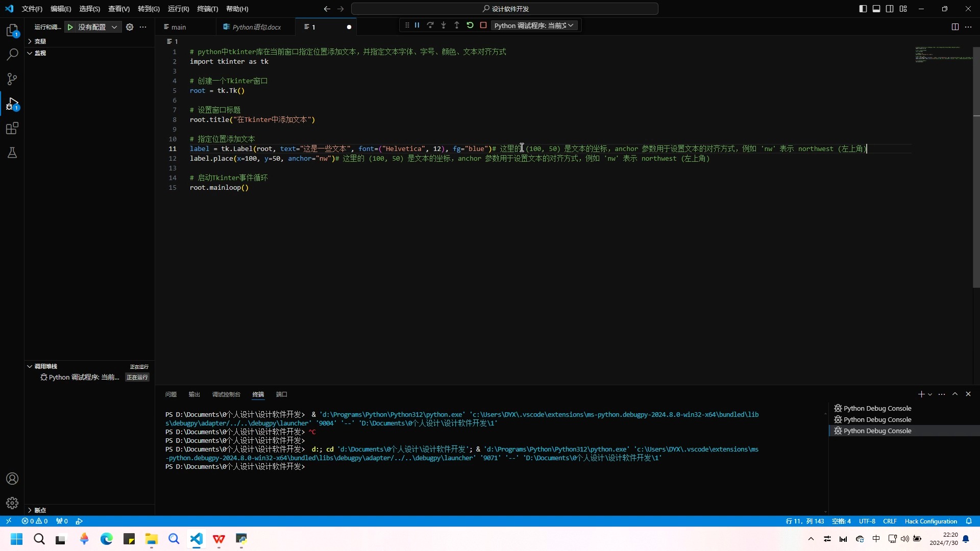The width and height of the screenshot is (980, 551).
Task: Open the Search view in activity bar
Action: tap(12, 54)
